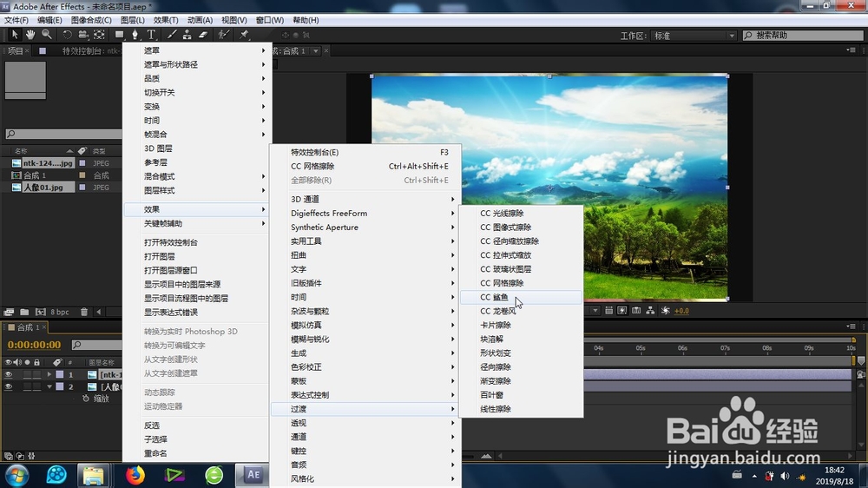The width and height of the screenshot is (868, 488).
Task: Select the Brush tool
Action: pyautogui.click(x=172, y=35)
